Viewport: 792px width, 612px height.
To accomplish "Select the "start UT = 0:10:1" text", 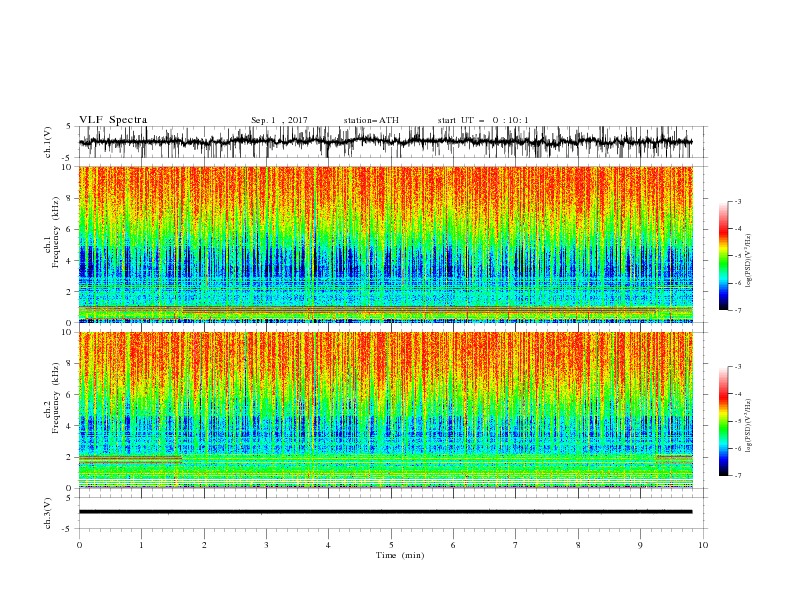I will 483,120.
